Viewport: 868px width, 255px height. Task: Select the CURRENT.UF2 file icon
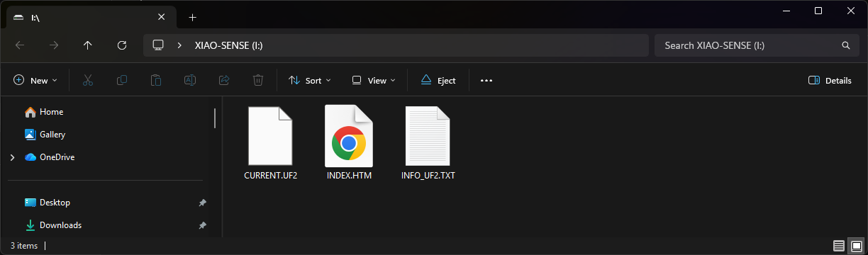pyautogui.click(x=270, y=136)
